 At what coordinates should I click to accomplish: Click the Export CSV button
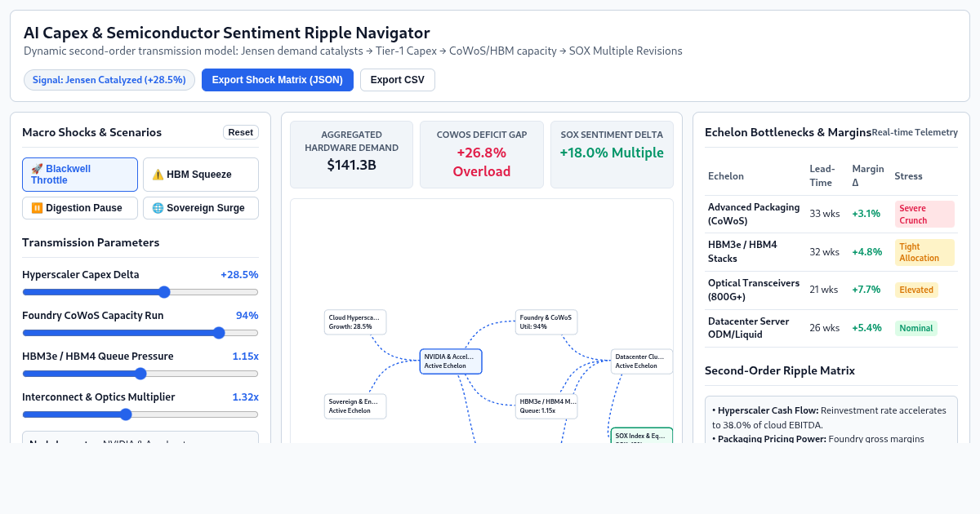point(398,80)
